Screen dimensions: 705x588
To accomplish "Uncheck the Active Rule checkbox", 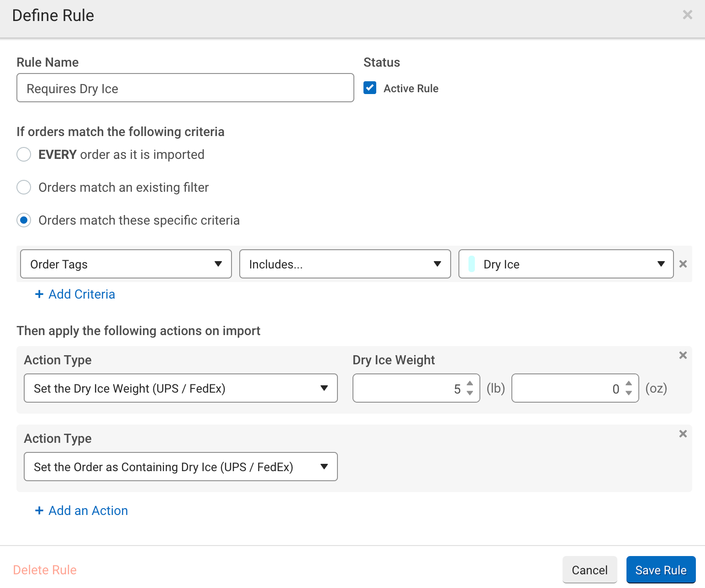I will (370, 88).
